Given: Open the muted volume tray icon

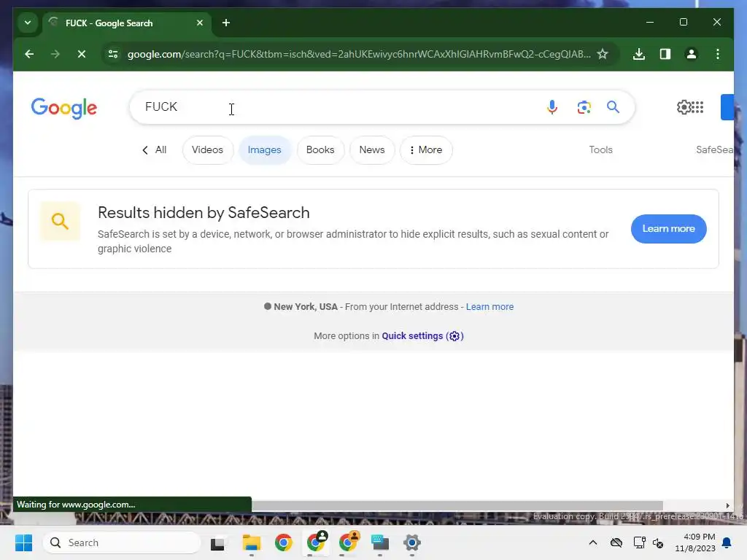Looking at the screenshot, I should (x=658, y=542).
